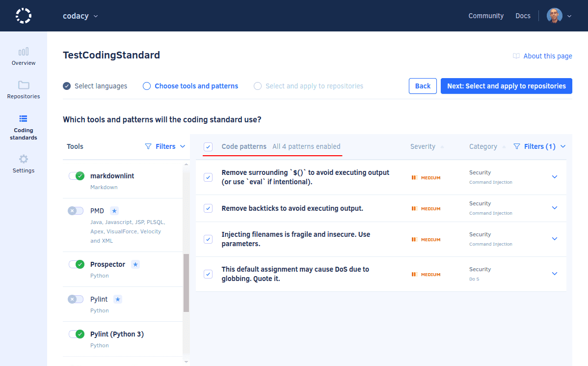
Task: Uncheck the 'Remove backticks to avoid executing output' pattern
Action: 208,208
